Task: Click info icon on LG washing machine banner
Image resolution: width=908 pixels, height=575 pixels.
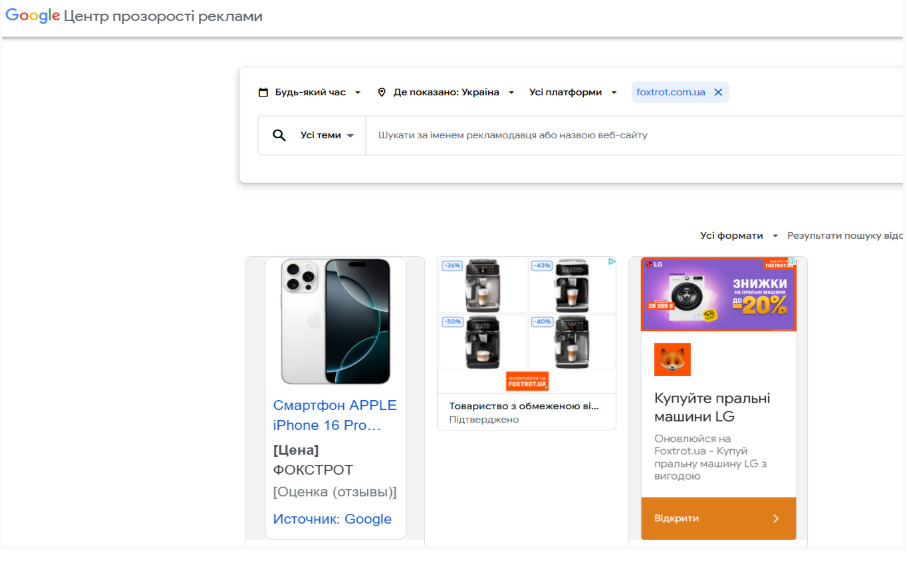Action: click(792, 262)
